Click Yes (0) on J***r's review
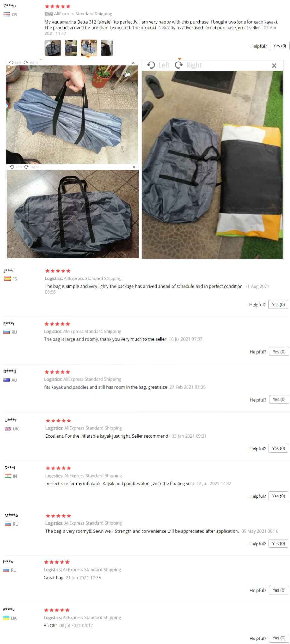This screenshot has width=290, height=644. 278,305
